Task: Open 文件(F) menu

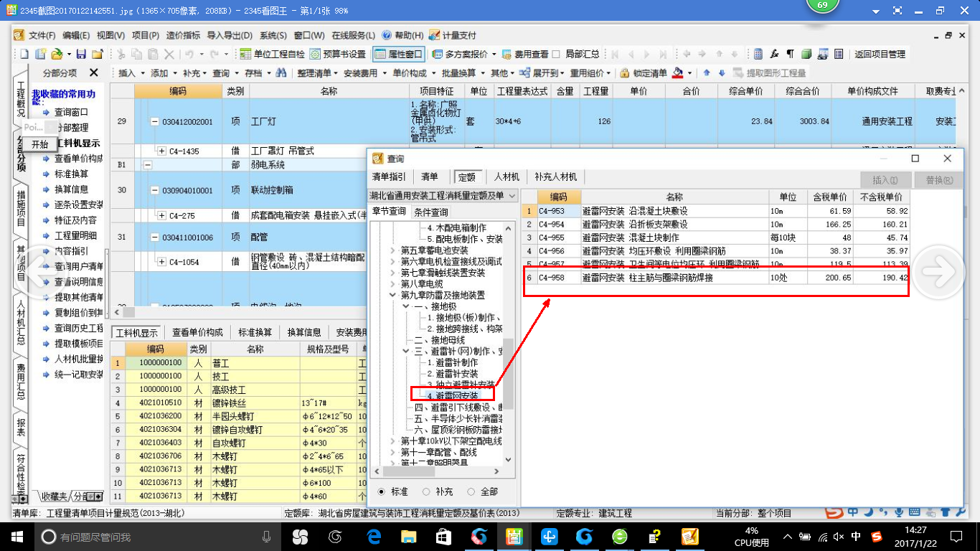Action: coord(42,35)
